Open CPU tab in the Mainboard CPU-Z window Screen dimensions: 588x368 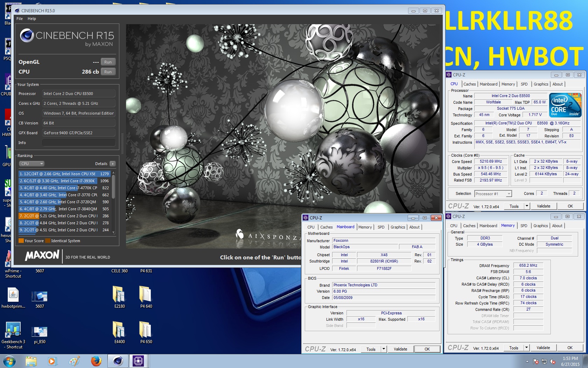[x=311, y=227]
